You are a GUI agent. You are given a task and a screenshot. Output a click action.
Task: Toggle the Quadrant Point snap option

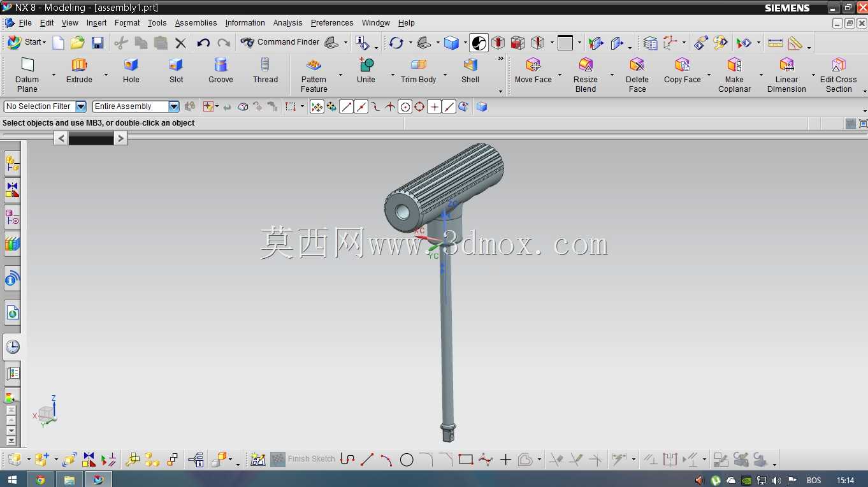419,107
